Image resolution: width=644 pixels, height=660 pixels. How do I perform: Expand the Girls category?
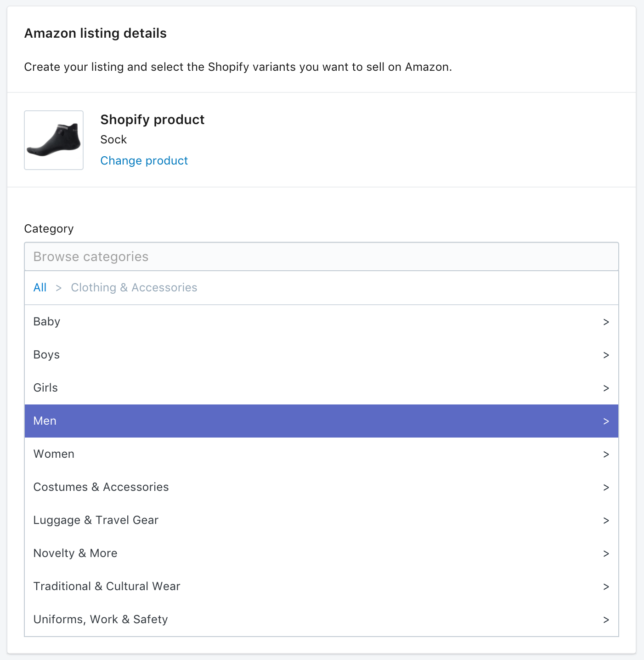point(606,388)
